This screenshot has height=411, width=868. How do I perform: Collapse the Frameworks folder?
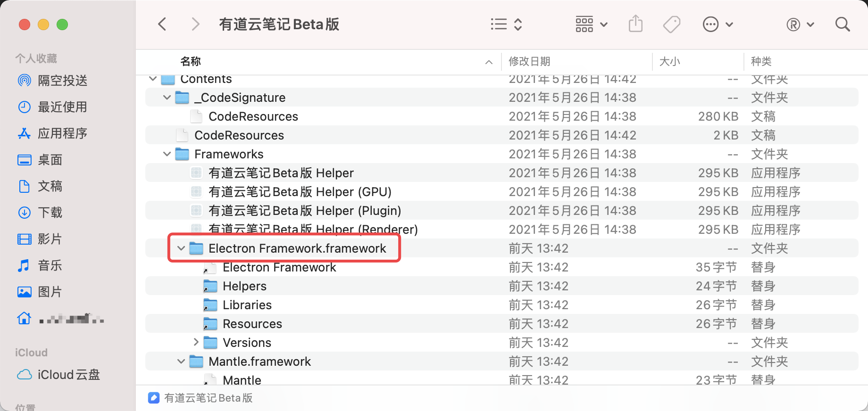(x=167, y=154)
